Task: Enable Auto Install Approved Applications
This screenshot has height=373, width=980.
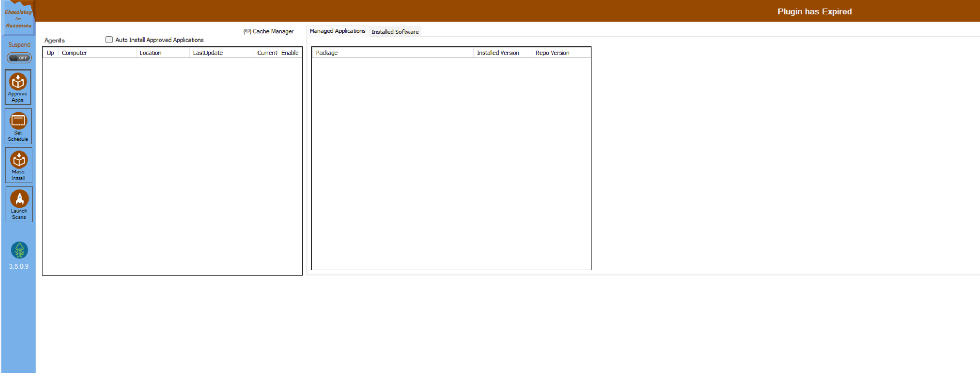Action: 109,40
